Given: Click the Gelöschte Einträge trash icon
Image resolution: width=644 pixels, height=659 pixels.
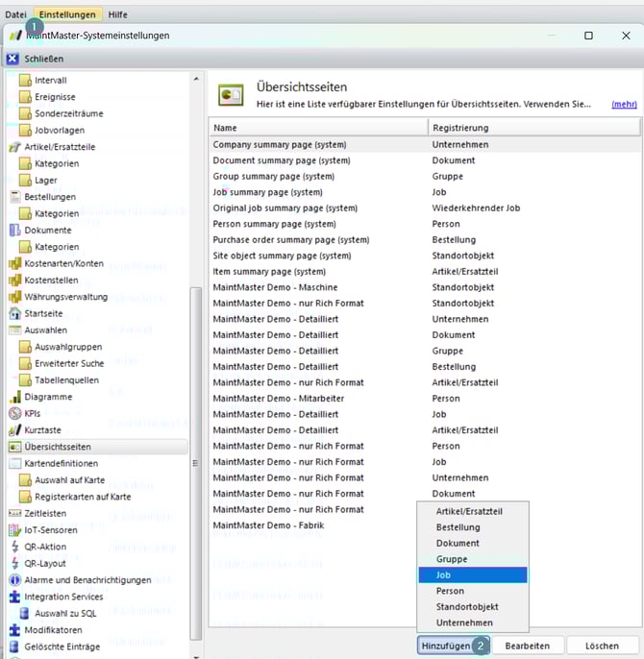Looking at the screenshot, I should point(14,647).
